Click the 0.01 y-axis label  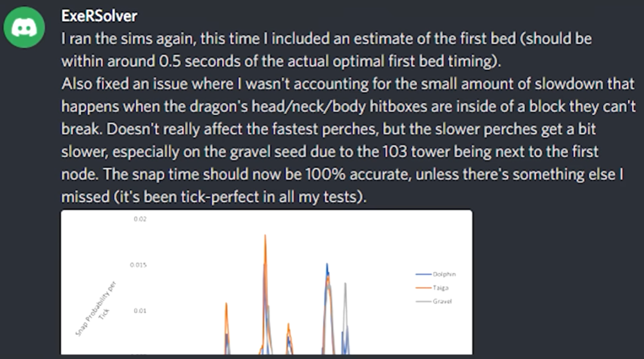tap(140, 311)
